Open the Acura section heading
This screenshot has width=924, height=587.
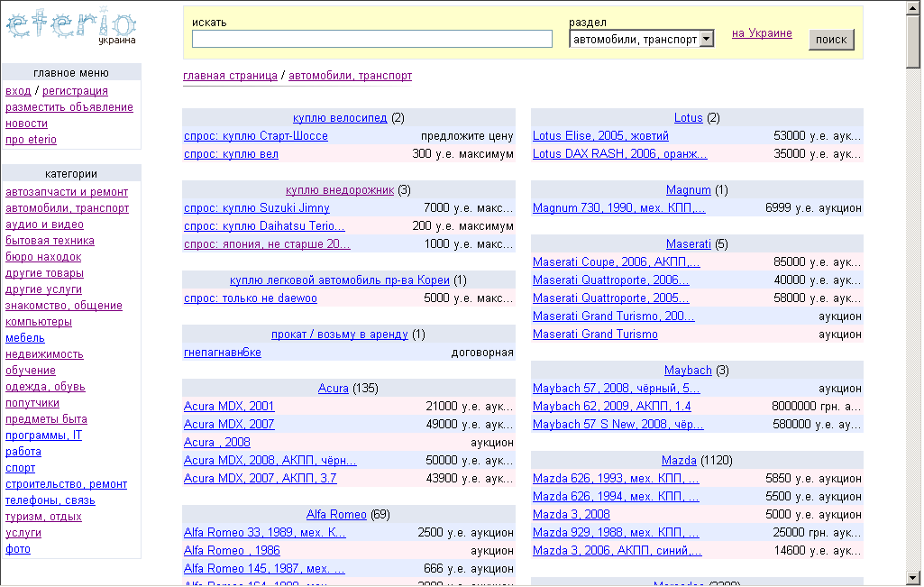click(x=333, y=389)
